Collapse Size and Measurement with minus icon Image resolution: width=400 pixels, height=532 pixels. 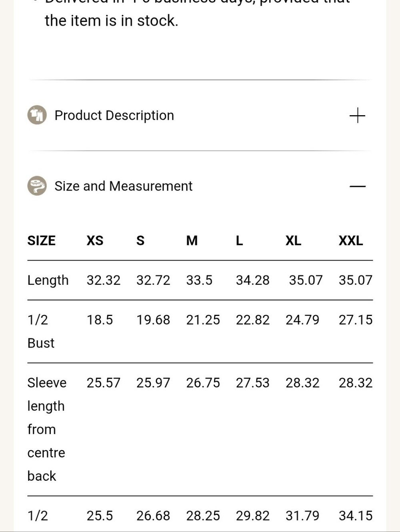tap(357, 186)
